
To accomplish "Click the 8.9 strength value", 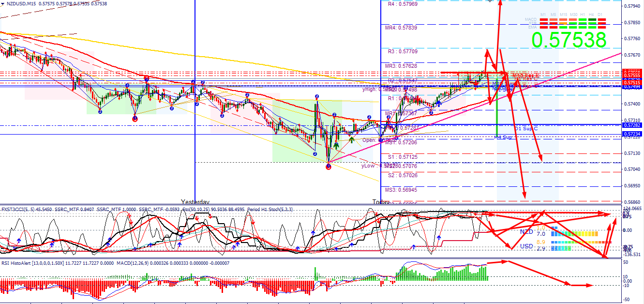I will [x=541, y=242].
